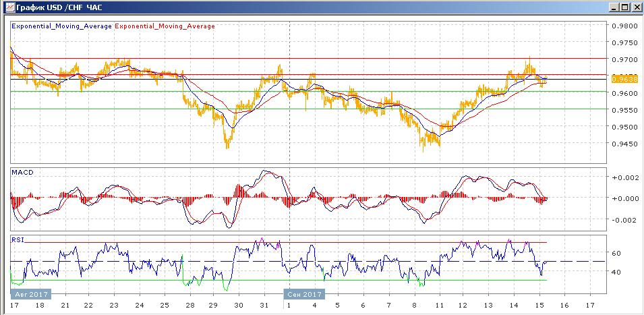Click date 18 on the time axis
Viewport: 644px width, 315px height.
pos(40,306)
